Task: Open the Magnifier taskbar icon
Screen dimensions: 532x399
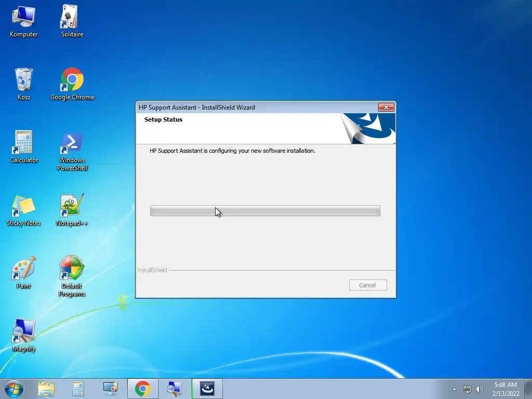Action: point(175,389)
